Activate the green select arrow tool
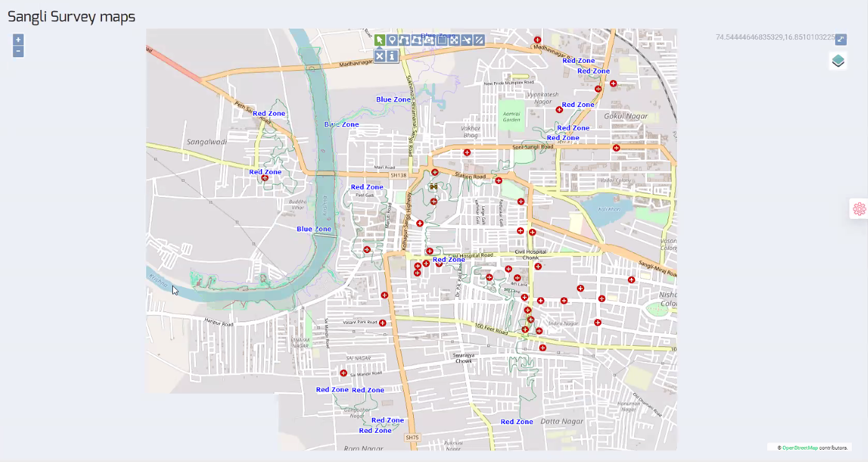 [x=380, y=40]
